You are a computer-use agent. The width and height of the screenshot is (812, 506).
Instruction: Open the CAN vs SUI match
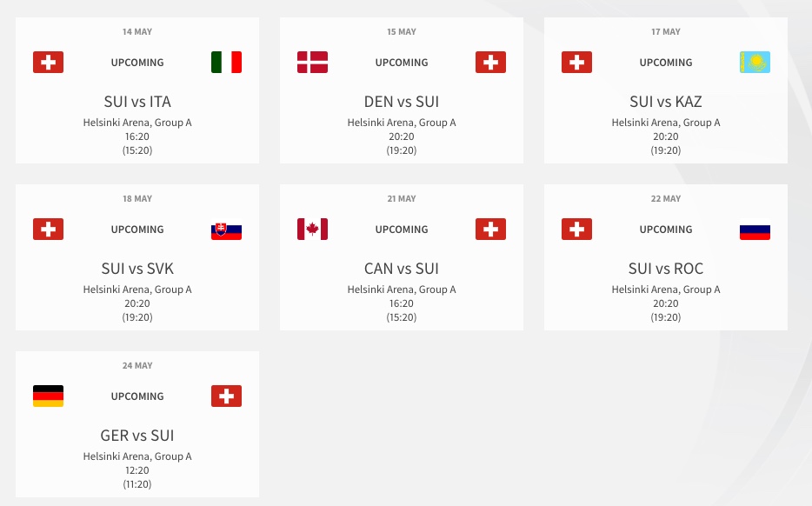402,269
